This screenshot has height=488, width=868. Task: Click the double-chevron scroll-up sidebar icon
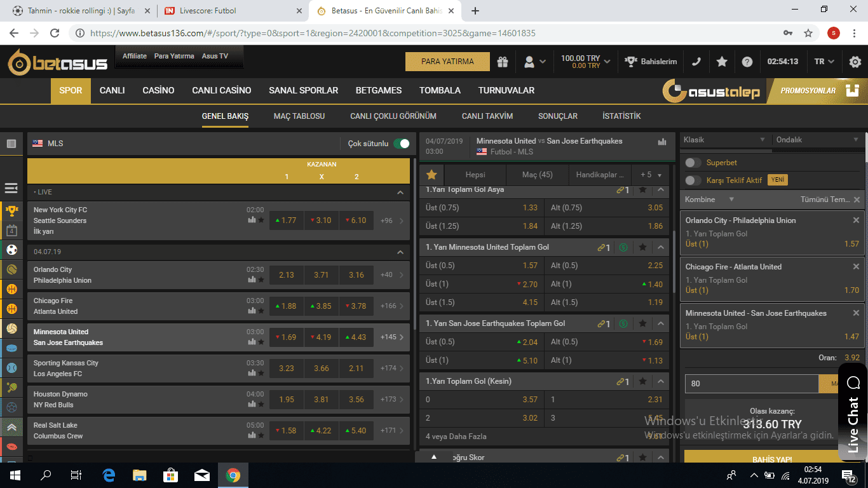11,428
